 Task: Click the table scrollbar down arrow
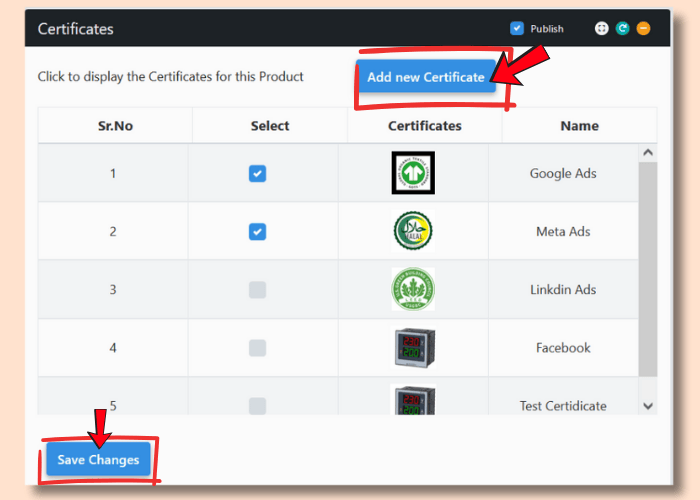(x=647, y=405)
